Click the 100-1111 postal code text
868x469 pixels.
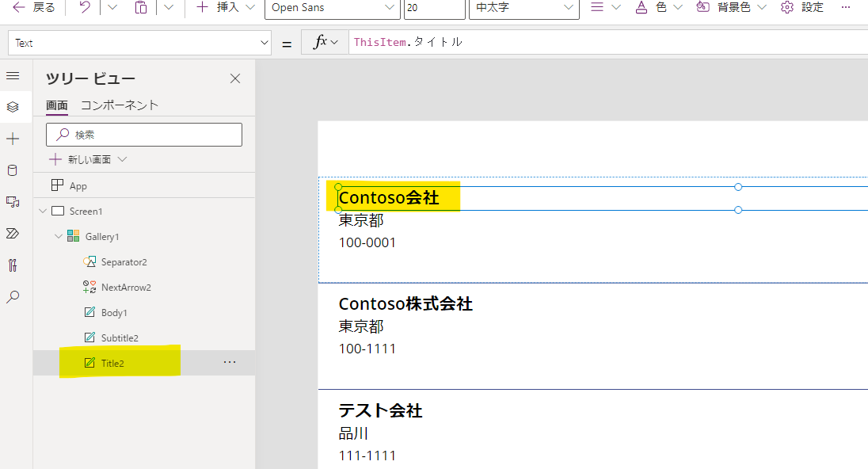367,349
